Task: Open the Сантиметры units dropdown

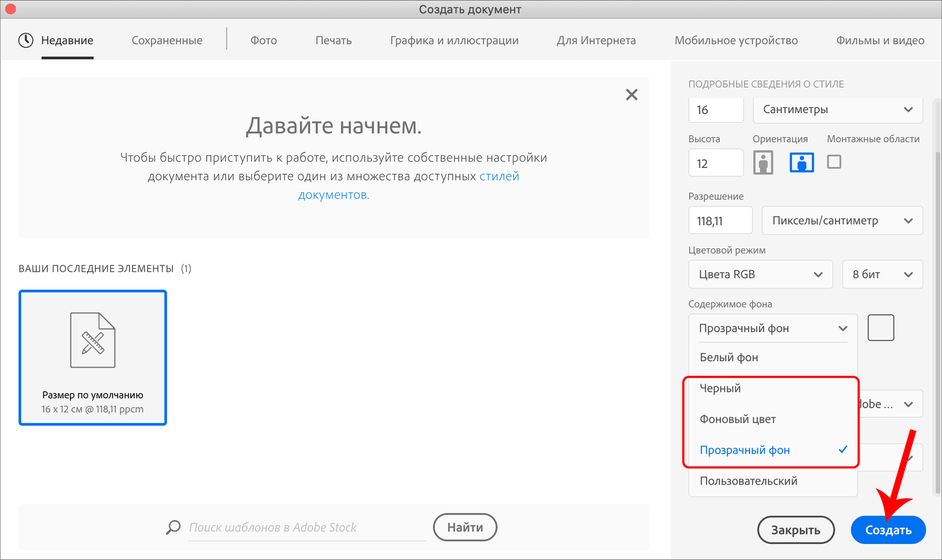Action: pyautogui.click(x=837, y=109)
